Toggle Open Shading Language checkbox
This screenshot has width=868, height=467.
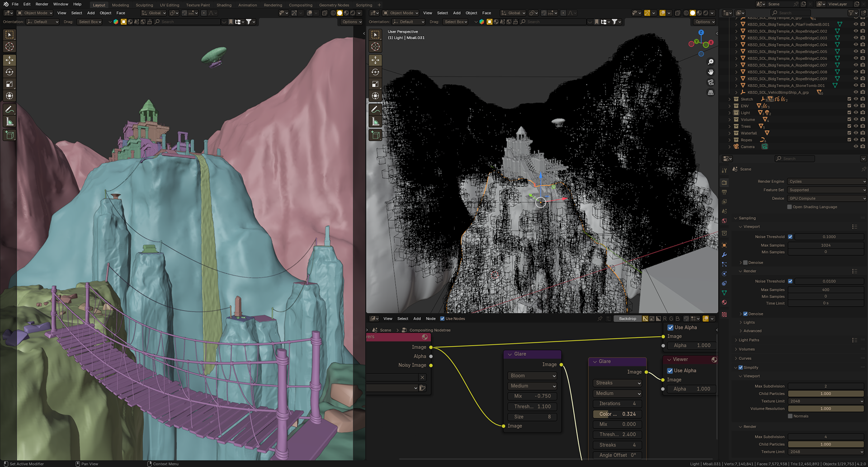pos(790,207)
